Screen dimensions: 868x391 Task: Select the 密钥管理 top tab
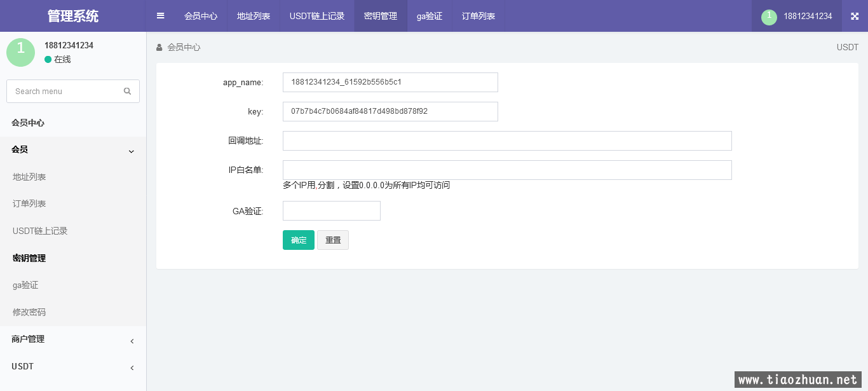click(x=381, y=16)
